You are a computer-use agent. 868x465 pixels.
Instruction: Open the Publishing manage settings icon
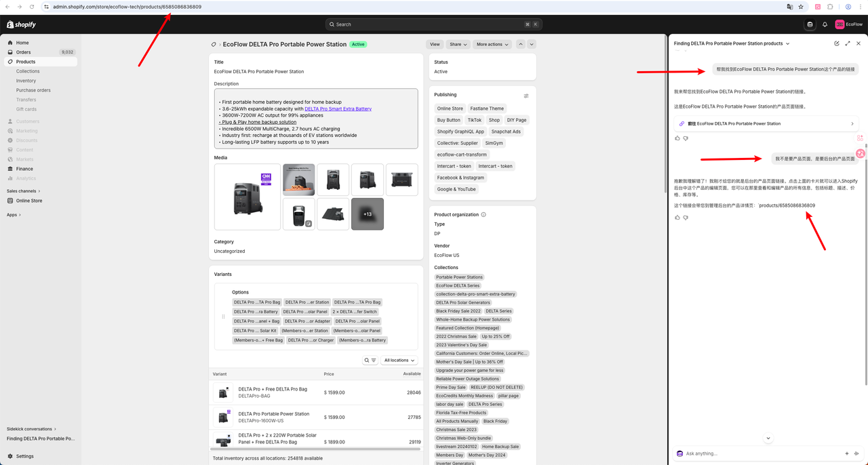526,96
